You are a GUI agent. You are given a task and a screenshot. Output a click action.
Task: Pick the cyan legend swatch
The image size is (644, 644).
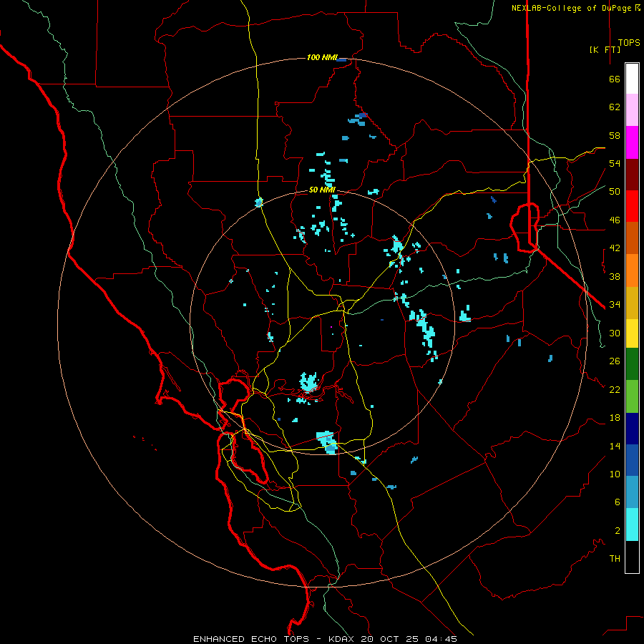(632, 525)
